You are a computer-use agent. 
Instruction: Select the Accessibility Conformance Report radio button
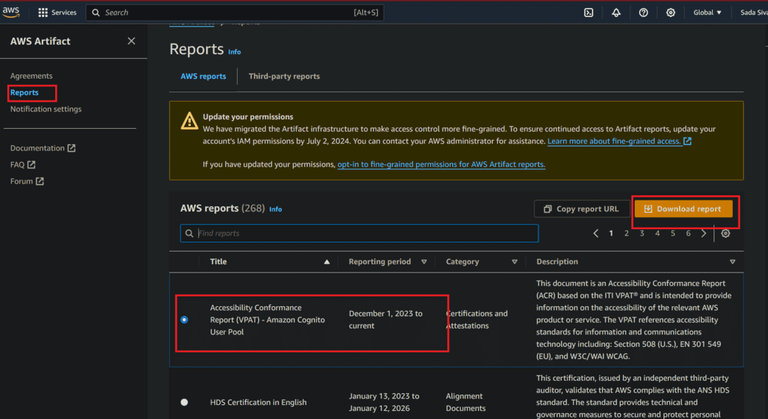tap(184, 320)
